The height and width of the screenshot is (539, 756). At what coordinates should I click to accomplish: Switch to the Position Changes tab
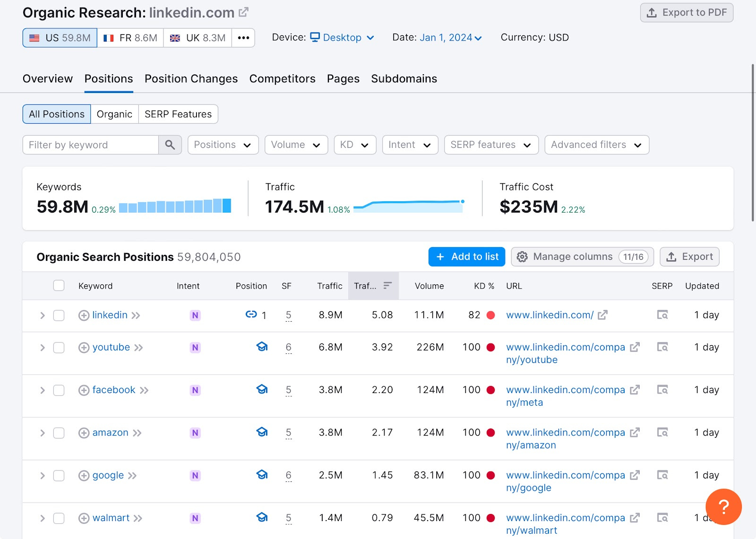[191, 79]
